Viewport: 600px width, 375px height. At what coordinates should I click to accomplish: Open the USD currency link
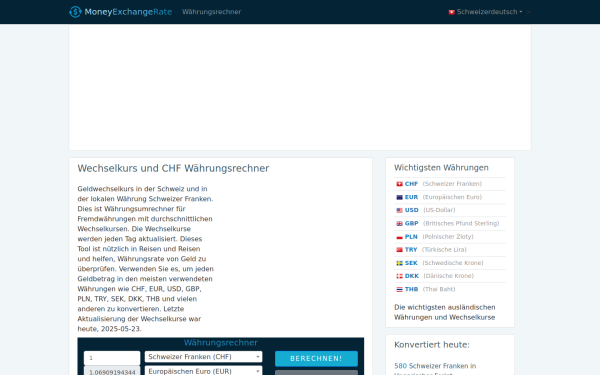pyautogui.click(x=412, y=210)
